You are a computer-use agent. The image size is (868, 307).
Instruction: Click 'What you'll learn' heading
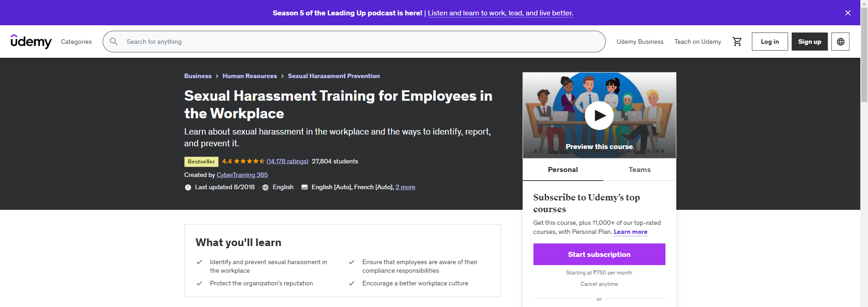click(x=238, y=242)
